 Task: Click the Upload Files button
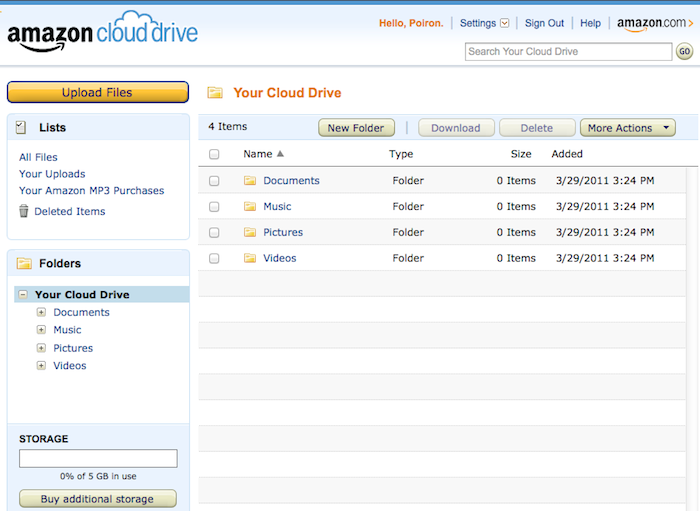tap(97, 93)
